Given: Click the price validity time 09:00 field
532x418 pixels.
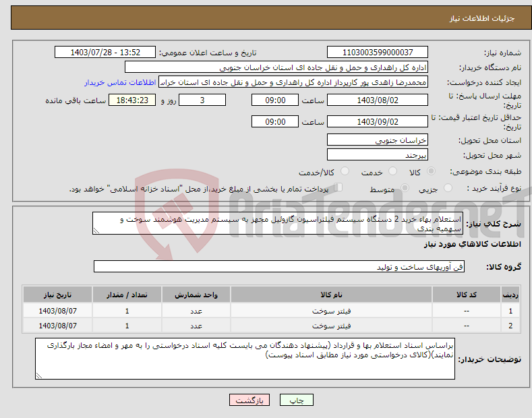Looking at the screenshot, I should pyautogui.click(x=275, y=121).
